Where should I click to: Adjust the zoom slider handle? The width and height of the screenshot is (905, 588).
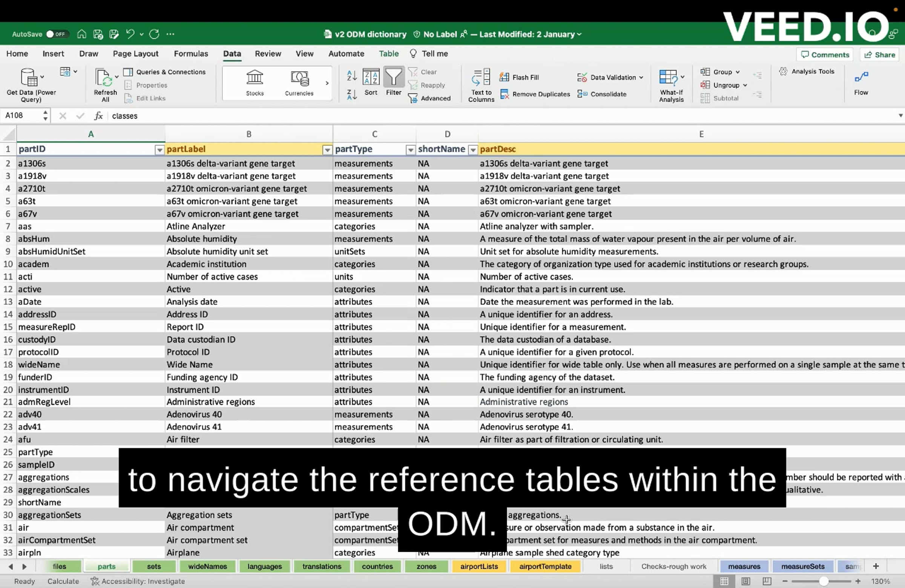[x=824, y=581]
